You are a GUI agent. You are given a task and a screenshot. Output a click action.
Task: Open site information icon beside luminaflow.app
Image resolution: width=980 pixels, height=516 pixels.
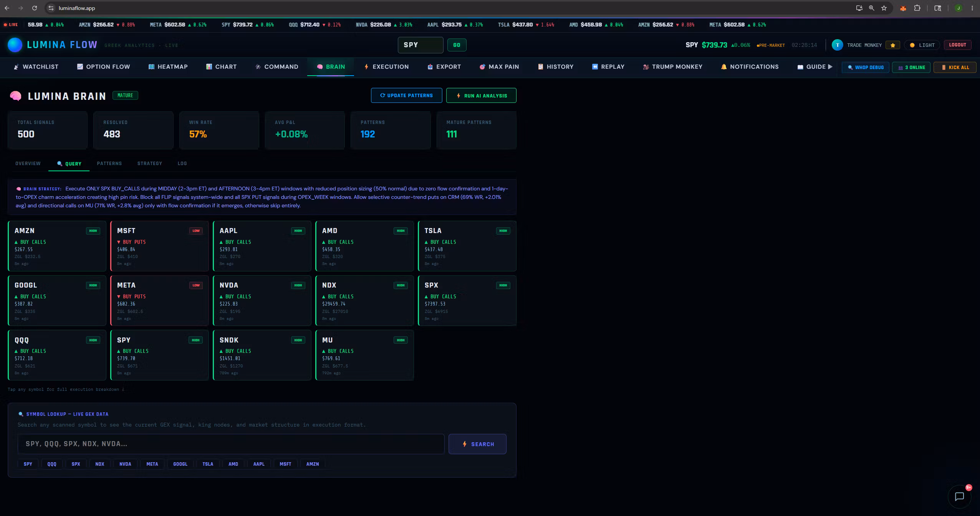pyautogui.click(x=51, y=8)
